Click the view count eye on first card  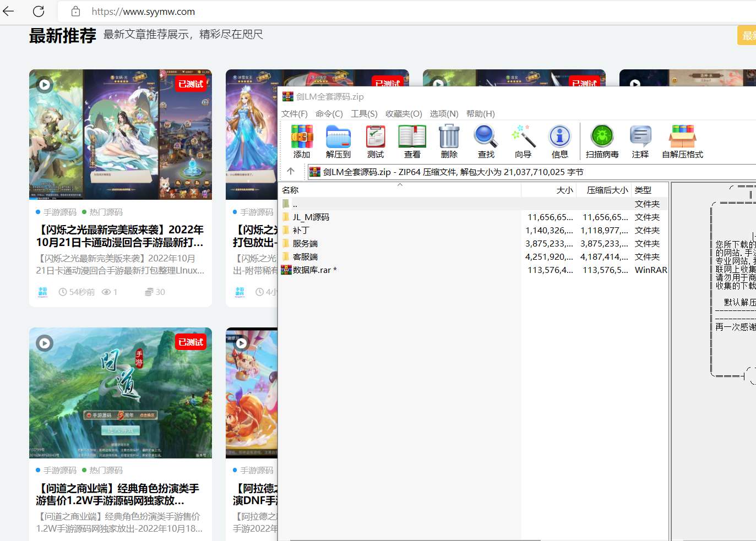106,292
